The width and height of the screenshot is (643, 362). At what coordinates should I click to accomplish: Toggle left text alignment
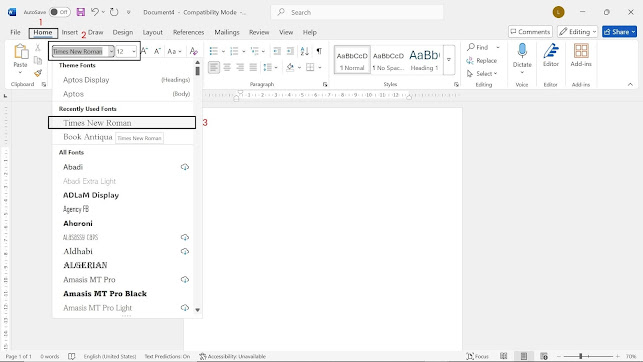tap(214, 67)
